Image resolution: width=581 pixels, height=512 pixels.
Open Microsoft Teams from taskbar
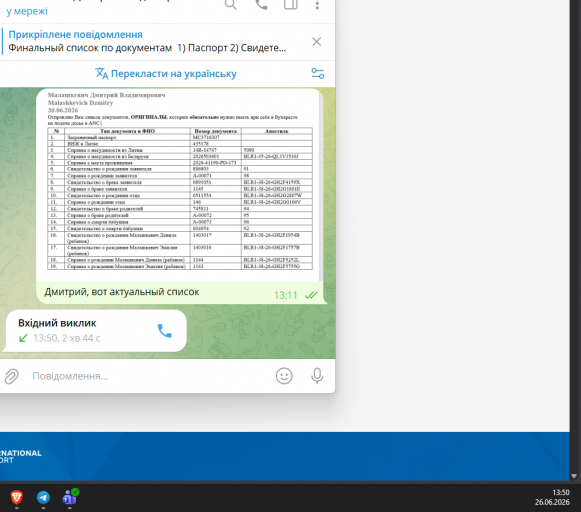point(70,497)
